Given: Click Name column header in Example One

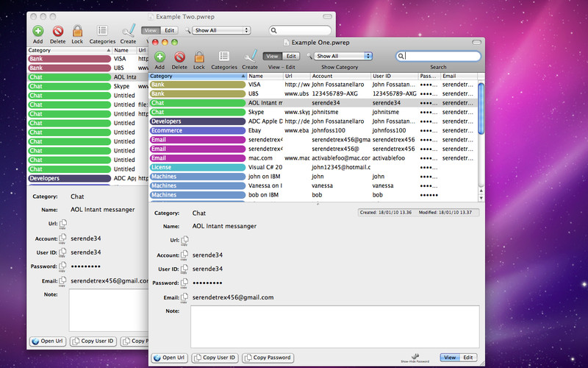Looking at the screenshot, I should tap(265, 77).
